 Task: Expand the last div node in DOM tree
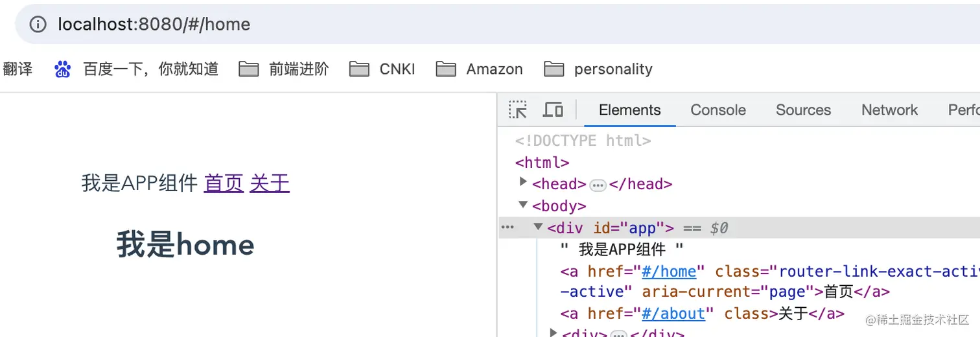[554, 332]
